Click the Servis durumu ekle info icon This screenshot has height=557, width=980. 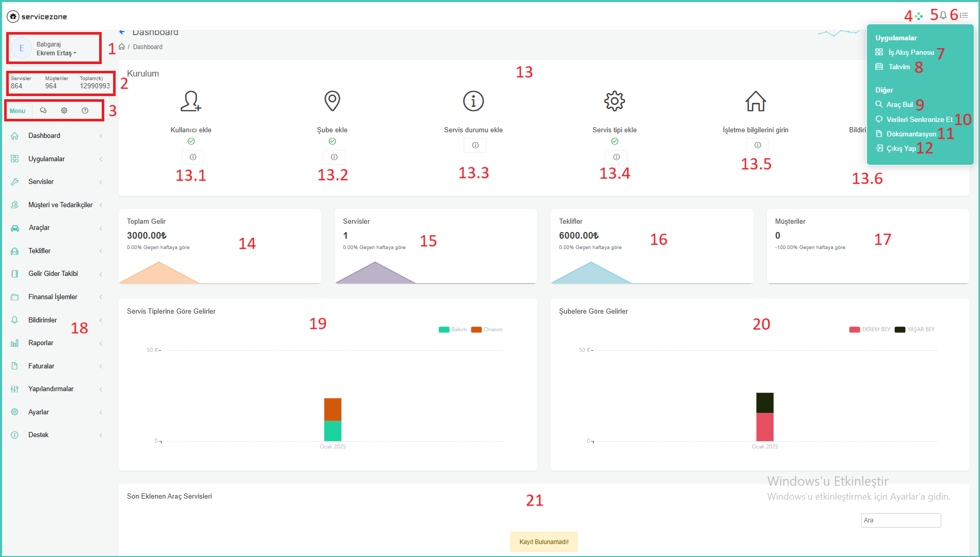tap(473, 101)
